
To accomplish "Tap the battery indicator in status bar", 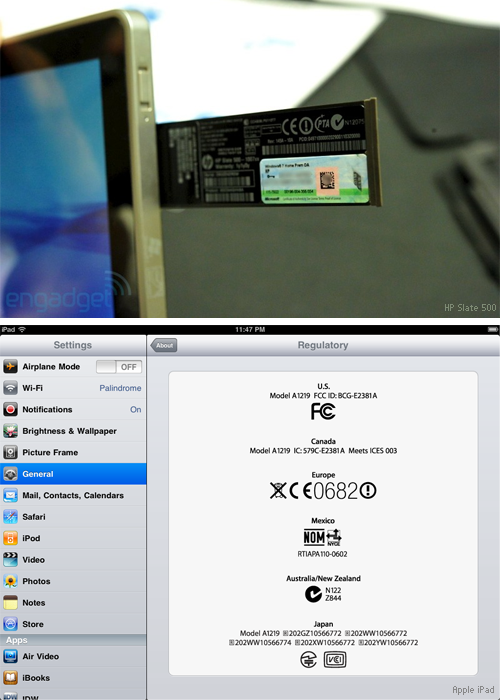I will [x=492, y=329].
